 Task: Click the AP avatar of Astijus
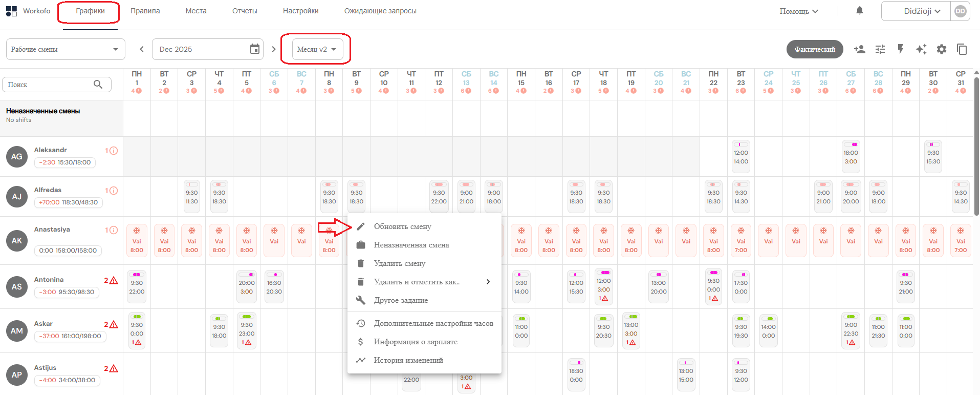click(17, 375)
